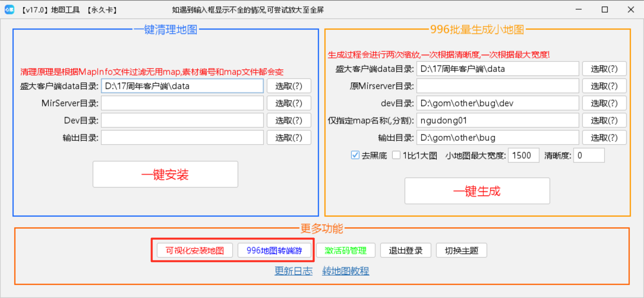Toggle the 去黑底 checkbox

click(x=355, y=156)
